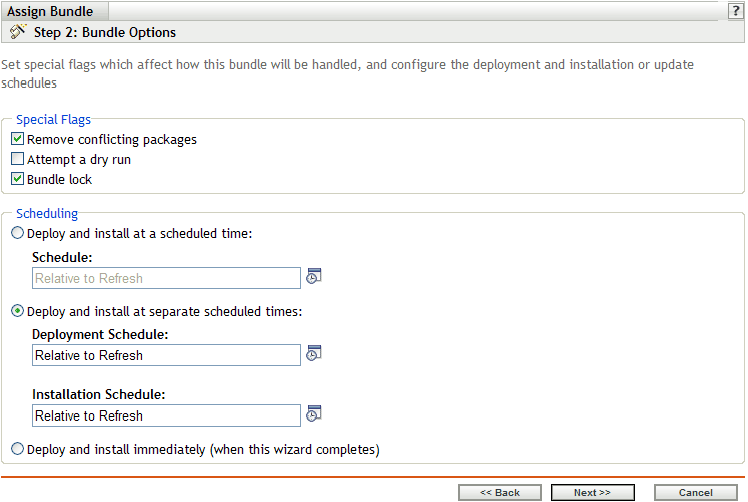Select Deploy and install at a scheduled time
Image resolution: width=748 pixels, height=502 pixels.
17,234
